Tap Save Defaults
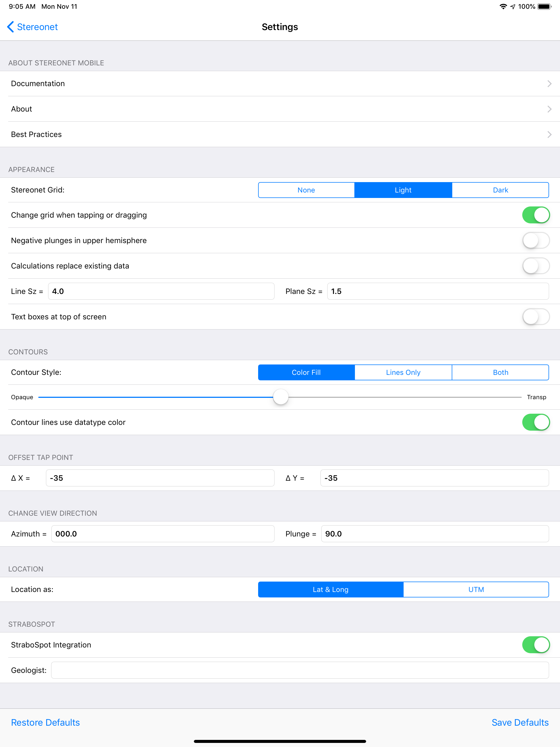This screenshot has height=747, width=560. (520, 722)
